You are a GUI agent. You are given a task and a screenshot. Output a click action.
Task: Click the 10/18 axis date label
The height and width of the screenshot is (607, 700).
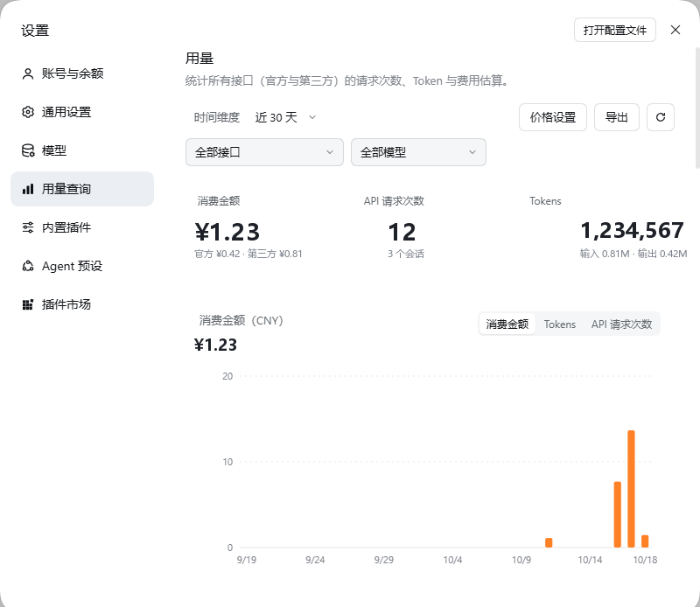645,560
